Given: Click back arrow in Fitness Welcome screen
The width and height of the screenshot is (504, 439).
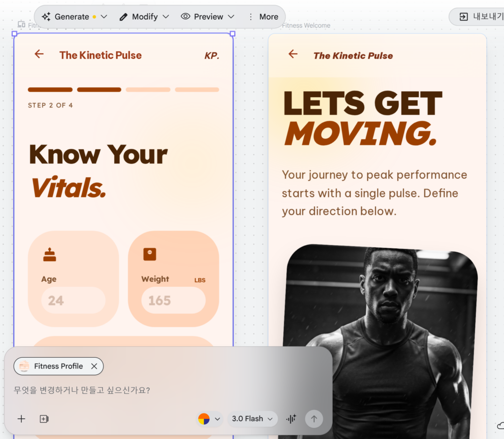Looking at the screenshot, I should click(293, 54).
